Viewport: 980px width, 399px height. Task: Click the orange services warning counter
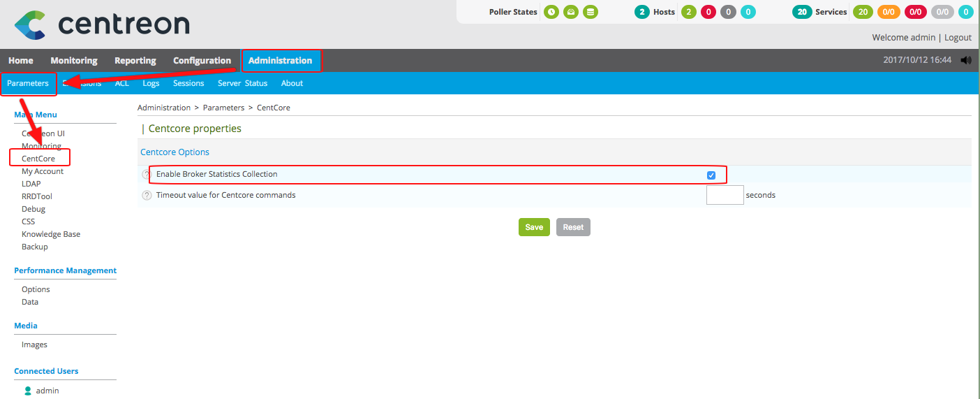889,12
